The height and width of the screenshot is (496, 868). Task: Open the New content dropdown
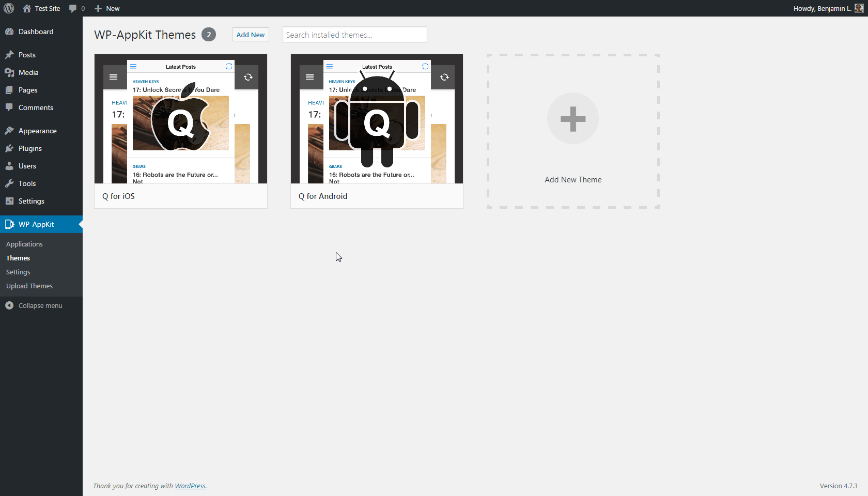point(107,8)
